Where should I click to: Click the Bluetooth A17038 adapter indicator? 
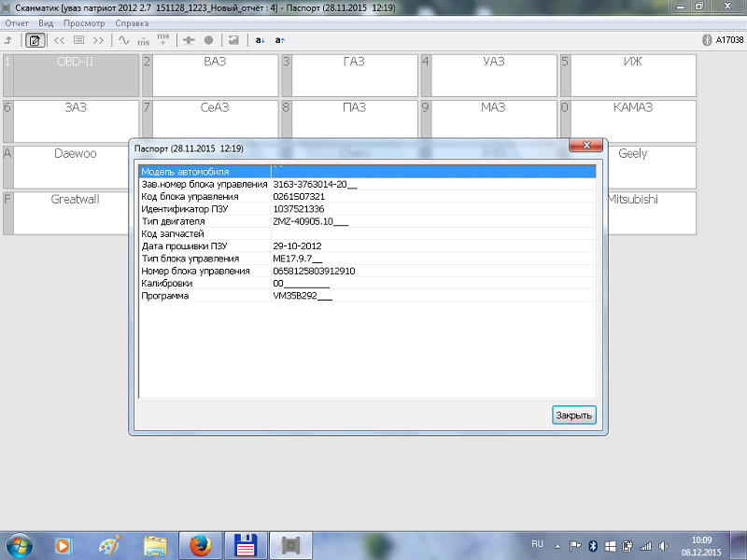723,40
